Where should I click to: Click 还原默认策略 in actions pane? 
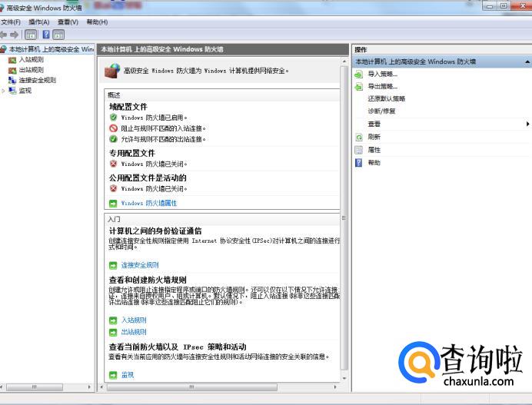point(387,98)
